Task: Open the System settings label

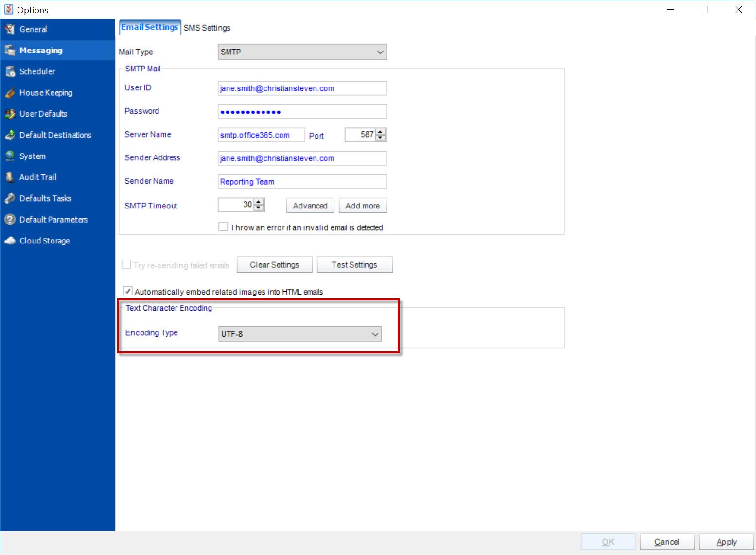Action: 33,156
